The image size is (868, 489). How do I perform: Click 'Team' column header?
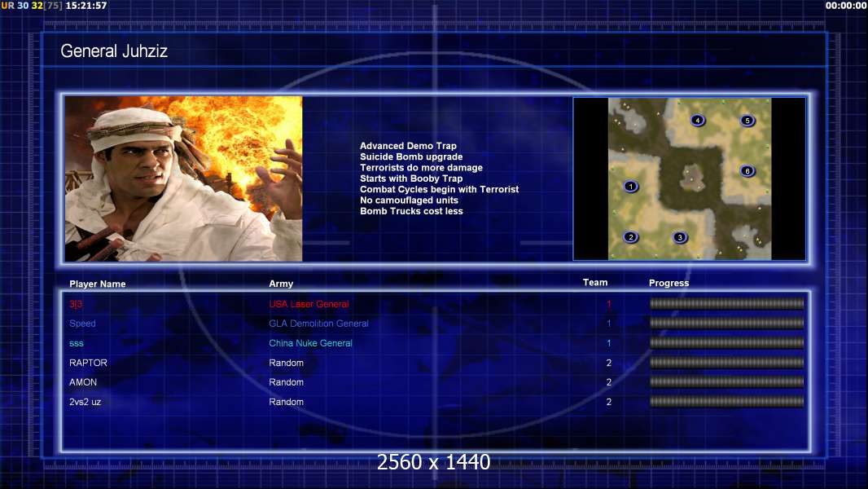[595, 283]
